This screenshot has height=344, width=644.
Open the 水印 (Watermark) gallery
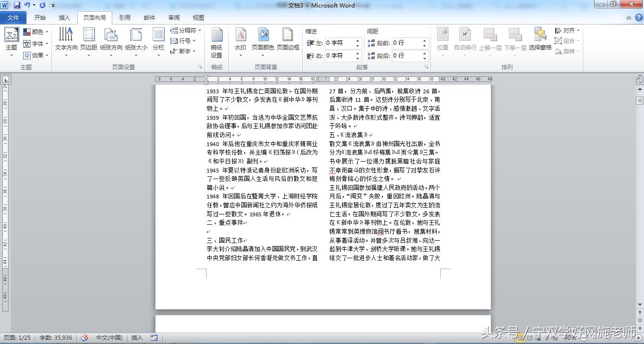click(241, 41)
